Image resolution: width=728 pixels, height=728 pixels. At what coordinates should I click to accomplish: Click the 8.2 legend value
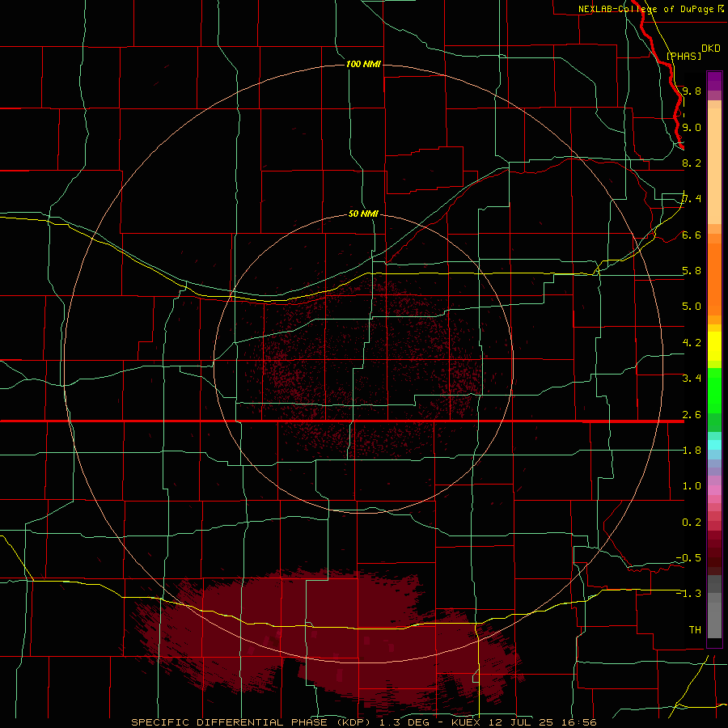click(x=692, y=163)
